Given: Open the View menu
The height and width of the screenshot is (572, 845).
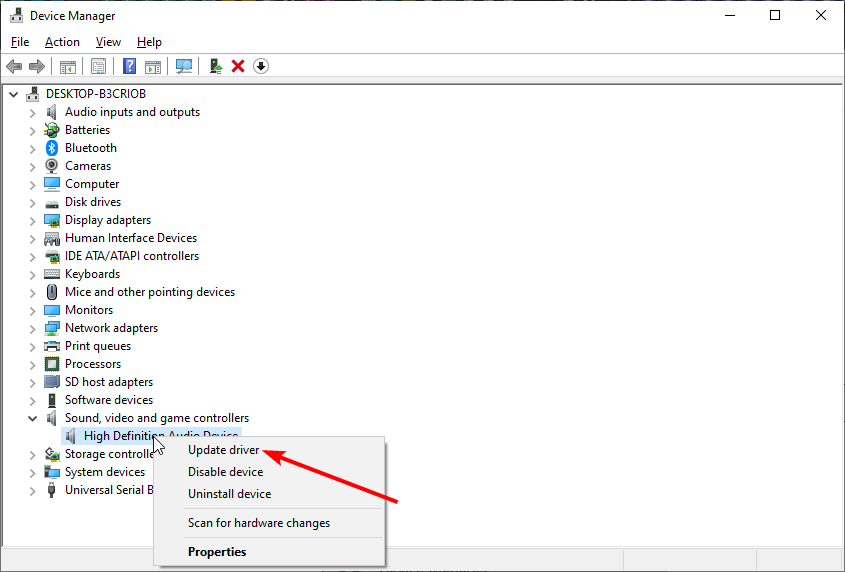Looking at the screenshot, I should coord(108,42).
